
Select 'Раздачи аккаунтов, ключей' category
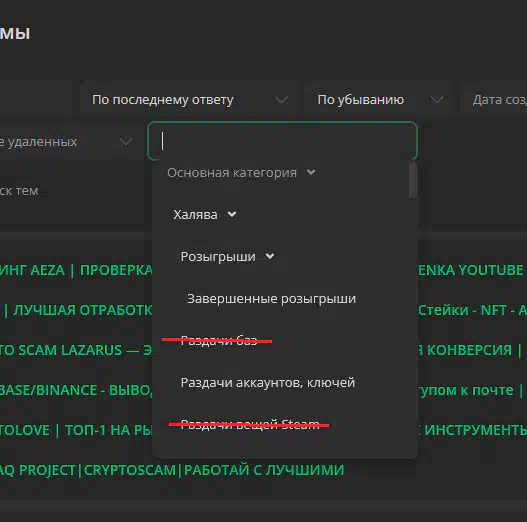268,383
